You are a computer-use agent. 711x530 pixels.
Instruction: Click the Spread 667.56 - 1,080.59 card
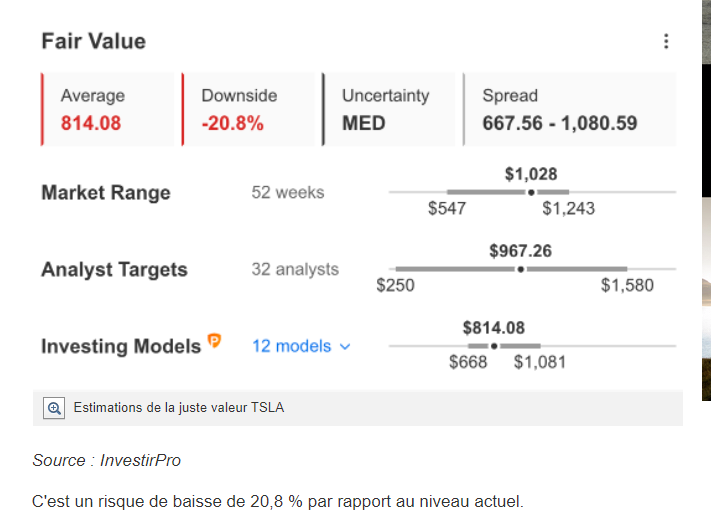point(570,109)
